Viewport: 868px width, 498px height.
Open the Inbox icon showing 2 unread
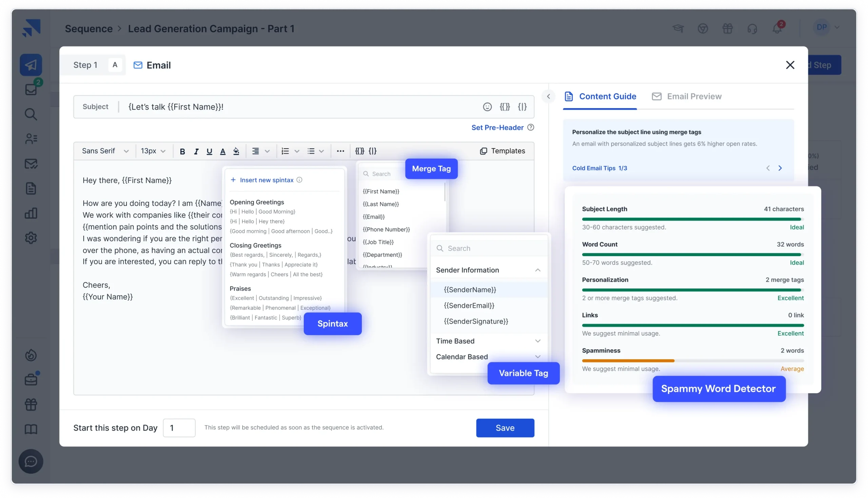31,89
